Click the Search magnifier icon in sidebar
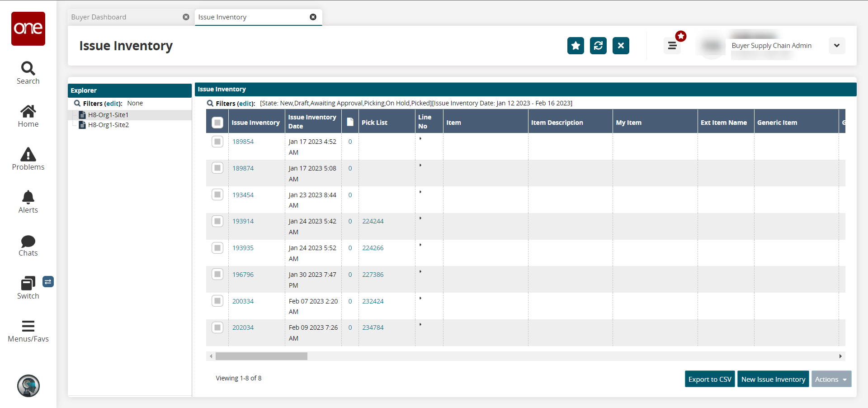The height and width of the screenshot is (408, 868). click(x=28, y=69)
